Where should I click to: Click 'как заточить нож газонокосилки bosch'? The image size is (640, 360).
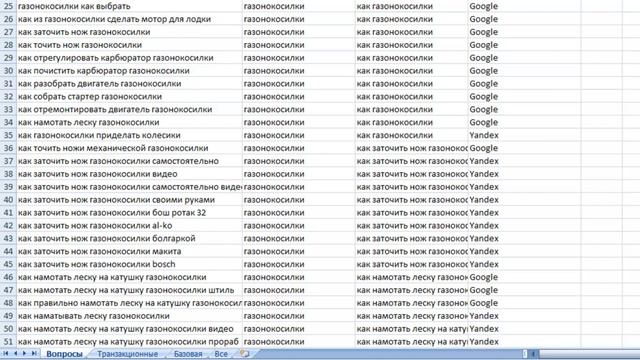pyautogui.click(x=129, y=264)
